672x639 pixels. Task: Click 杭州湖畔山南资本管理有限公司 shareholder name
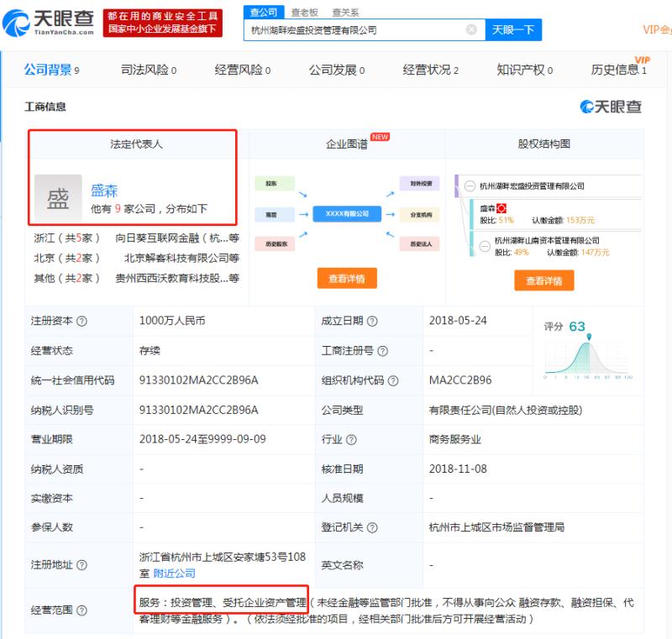point(547,241)
